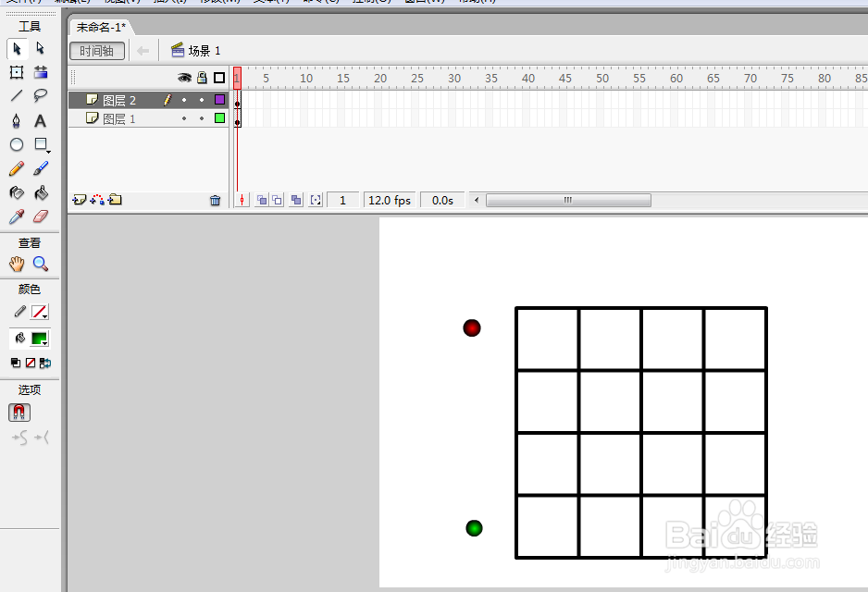Select the Line tool
The image size is (868, 592).
tap(17, 95)
